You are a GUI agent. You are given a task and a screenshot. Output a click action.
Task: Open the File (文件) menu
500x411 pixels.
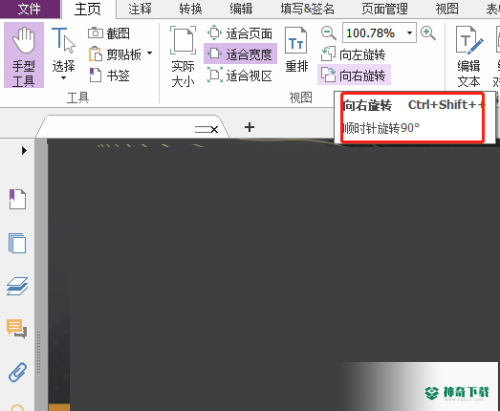pos(30,9)
